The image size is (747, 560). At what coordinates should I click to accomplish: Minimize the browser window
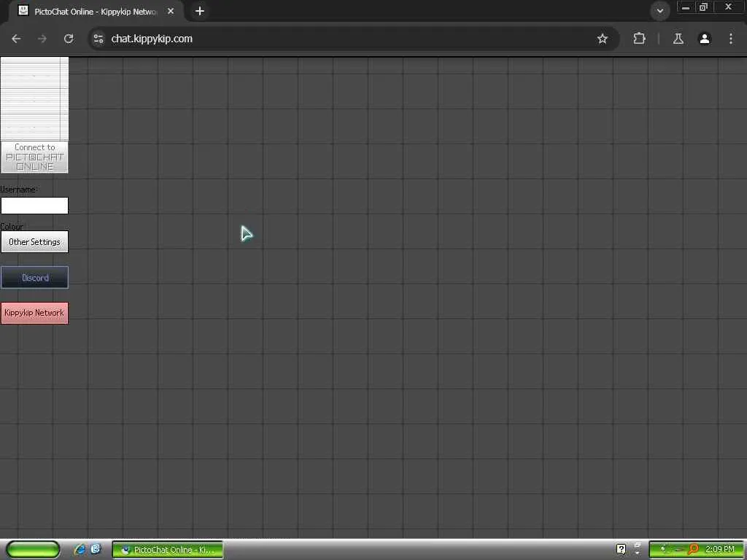click(686, 7)
